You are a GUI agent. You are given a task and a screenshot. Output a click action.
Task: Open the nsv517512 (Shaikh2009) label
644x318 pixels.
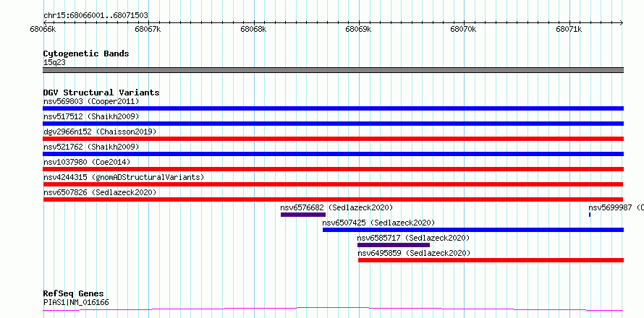(91, 116)
